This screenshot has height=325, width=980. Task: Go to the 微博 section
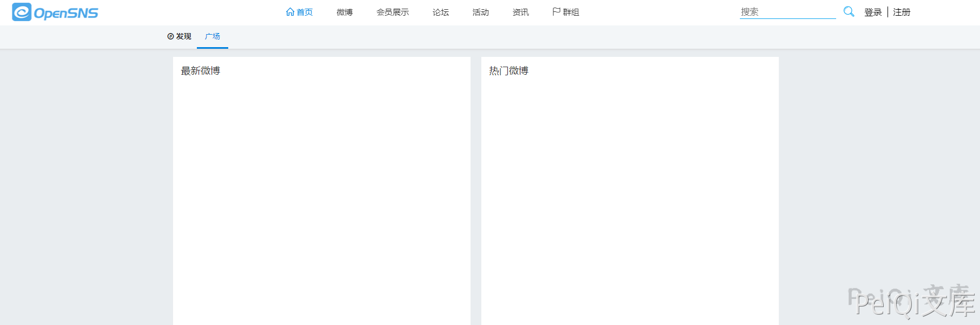[345, 12]
